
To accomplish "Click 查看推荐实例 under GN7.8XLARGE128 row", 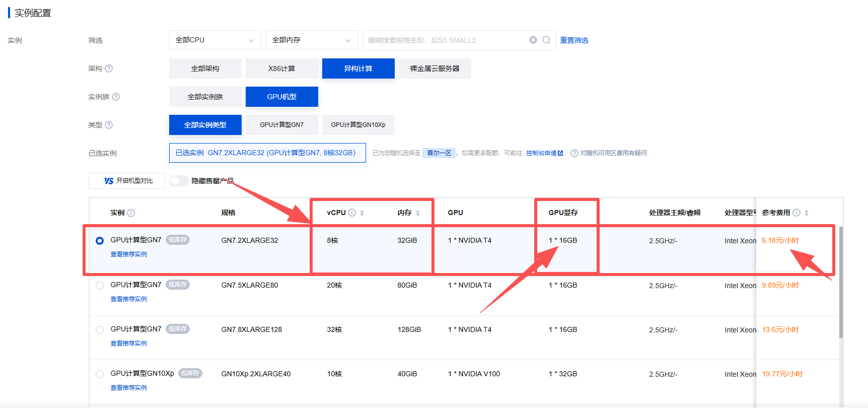I will [129, 344].
